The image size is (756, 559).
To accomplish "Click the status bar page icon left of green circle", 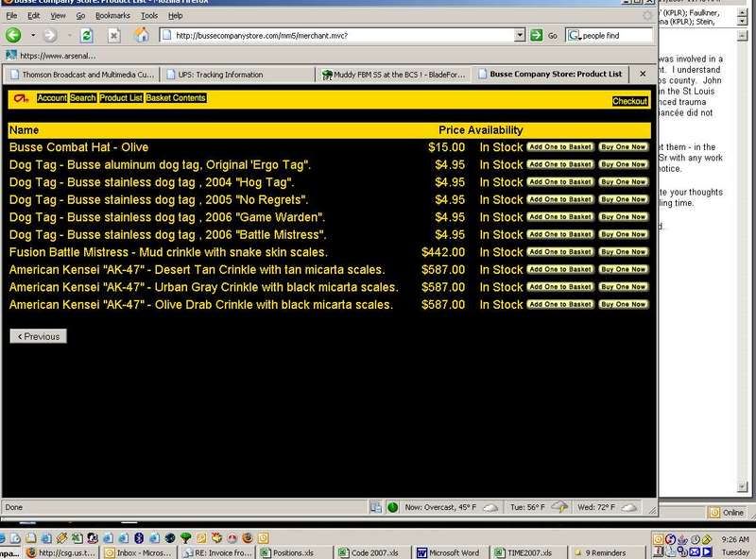I will 375,507.
